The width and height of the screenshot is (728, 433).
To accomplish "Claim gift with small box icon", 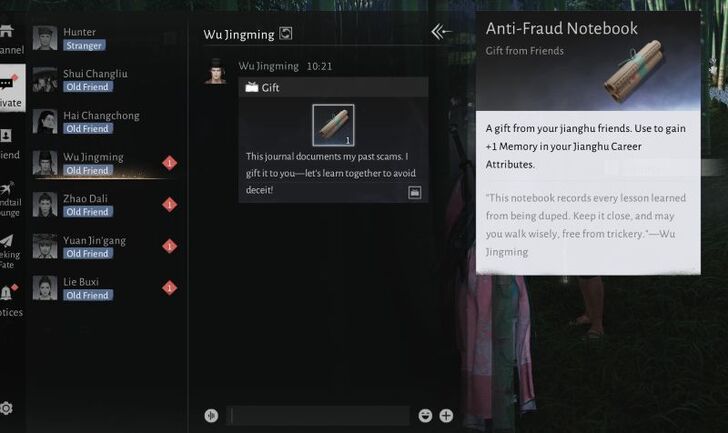I will [415, 192].
